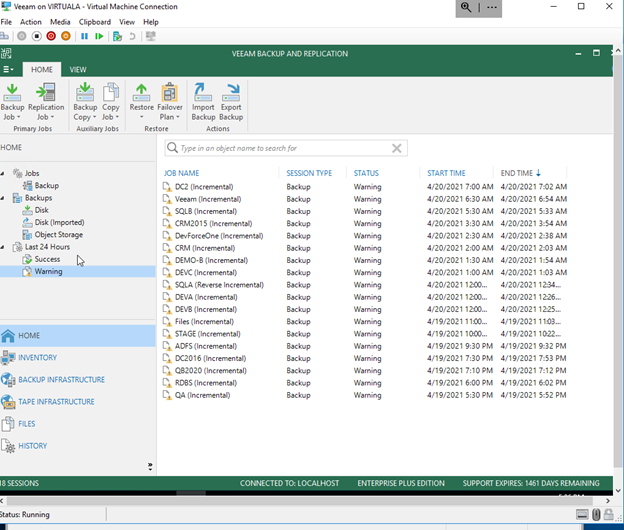Select the QB2020 (Incremental) job row
The image size is (624, 530).
pyautogui.click(x=365, y=371)
